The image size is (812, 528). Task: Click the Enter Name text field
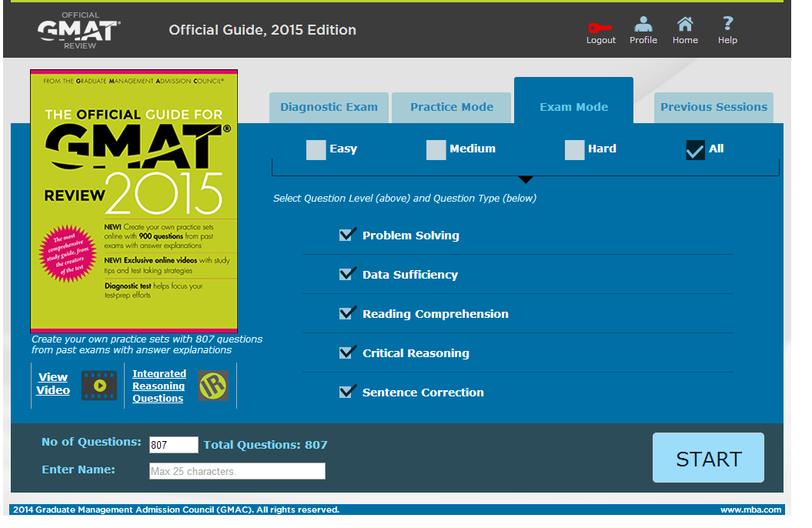237,471
